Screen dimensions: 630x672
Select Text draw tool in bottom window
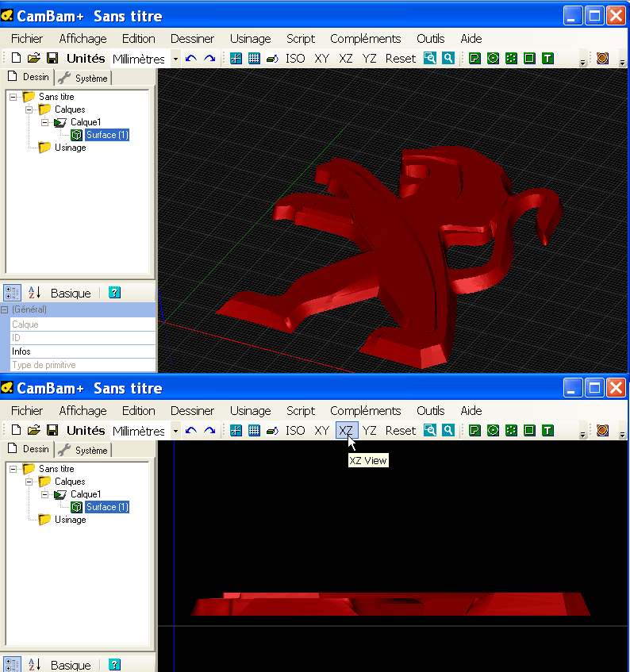point(548,430)
